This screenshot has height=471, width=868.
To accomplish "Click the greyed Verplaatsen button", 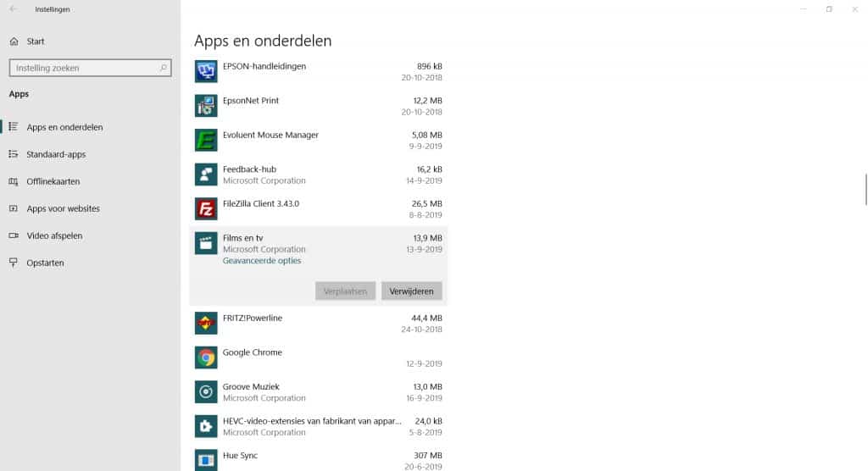I will [346, 291].
